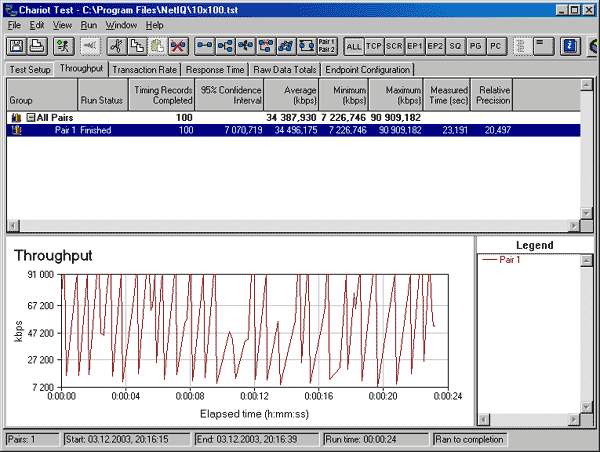Open the Help menu
600x452 pixels.
[x=155, y=25]
